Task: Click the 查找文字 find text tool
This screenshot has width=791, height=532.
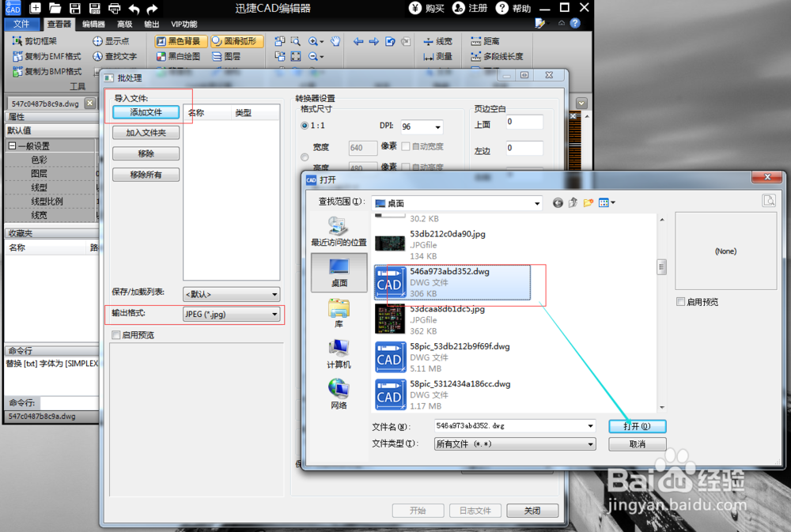Action: coord(115,56)
